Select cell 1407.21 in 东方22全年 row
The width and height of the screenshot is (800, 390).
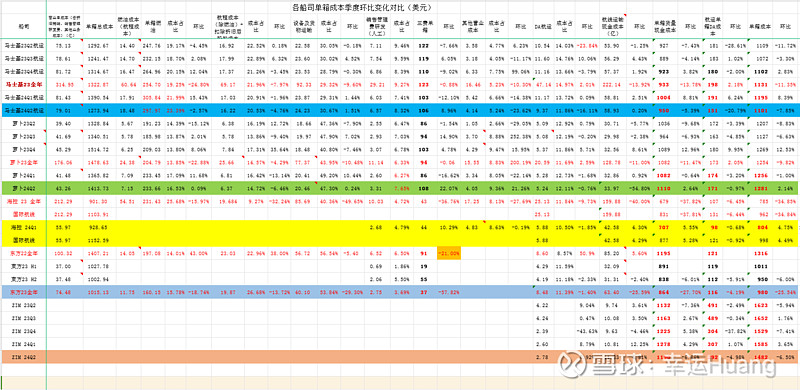coord(98,253)
